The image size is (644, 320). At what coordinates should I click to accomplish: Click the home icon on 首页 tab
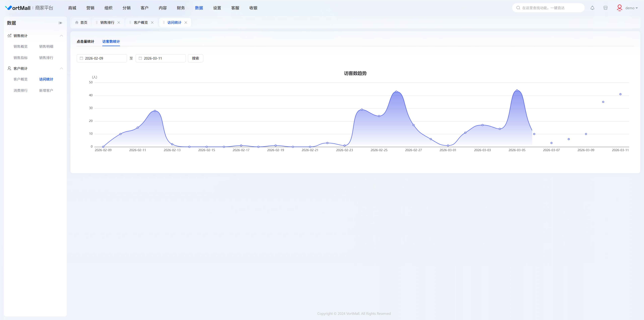77,22
